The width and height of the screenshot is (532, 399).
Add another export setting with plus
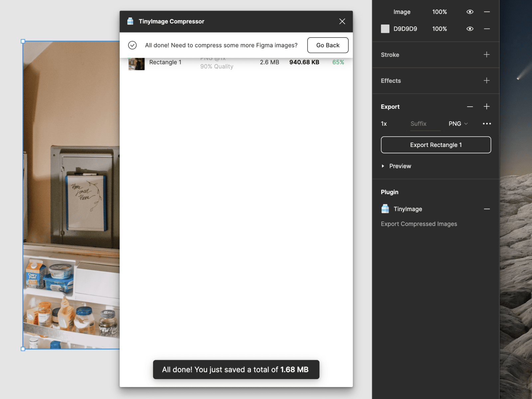click(x=486, y=106)
